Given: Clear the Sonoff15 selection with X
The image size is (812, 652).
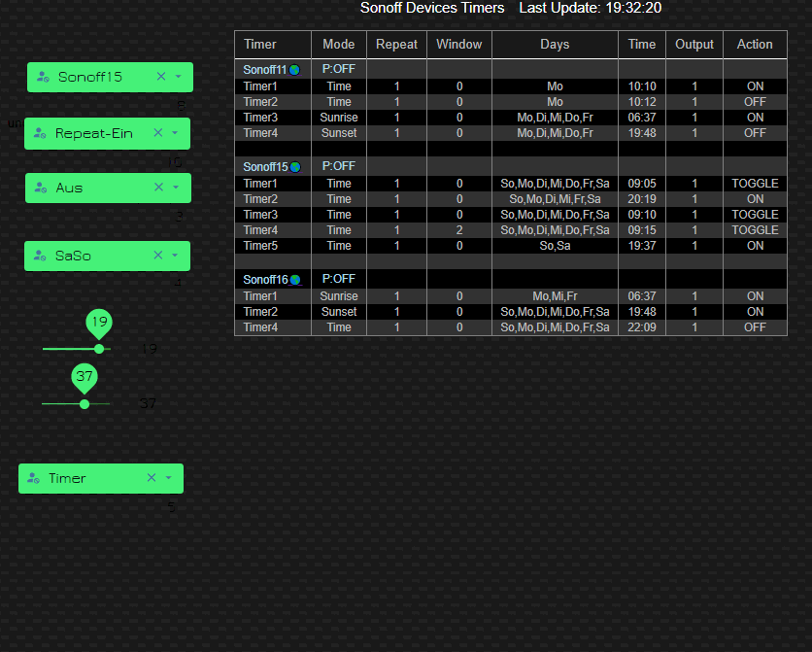Looking at the screenshot, I should 161,77.
